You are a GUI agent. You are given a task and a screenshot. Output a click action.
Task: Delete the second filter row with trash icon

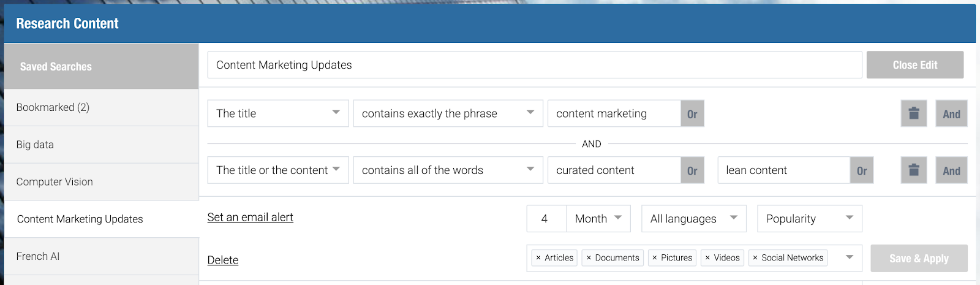tap(913, 170)
